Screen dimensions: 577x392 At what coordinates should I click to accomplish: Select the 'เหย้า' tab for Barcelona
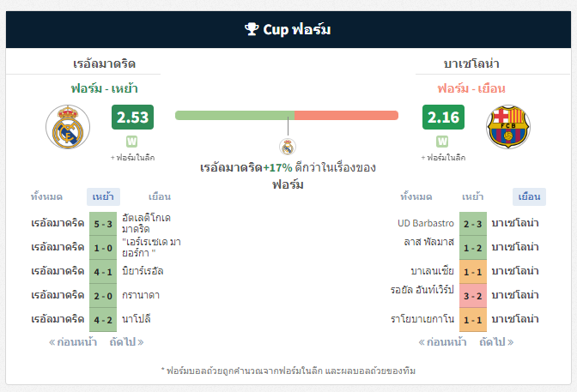[x=472, y=196]
